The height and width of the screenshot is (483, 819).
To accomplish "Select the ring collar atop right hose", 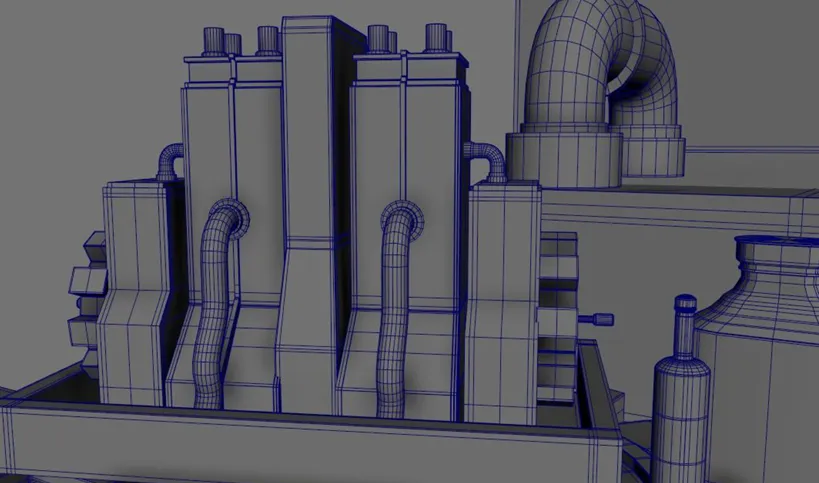I will [x=405, y=219].
